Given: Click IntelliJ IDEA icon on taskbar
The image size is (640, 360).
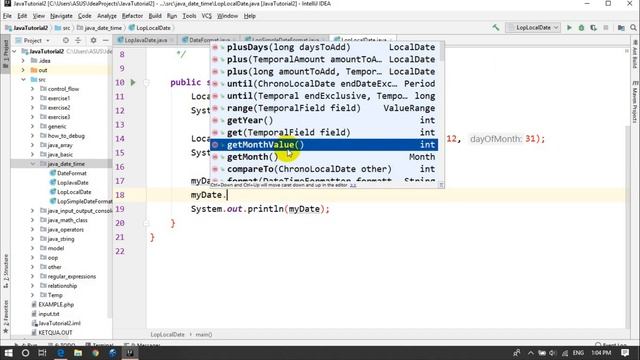Looking at the screenshot, I should pos(130,353).
